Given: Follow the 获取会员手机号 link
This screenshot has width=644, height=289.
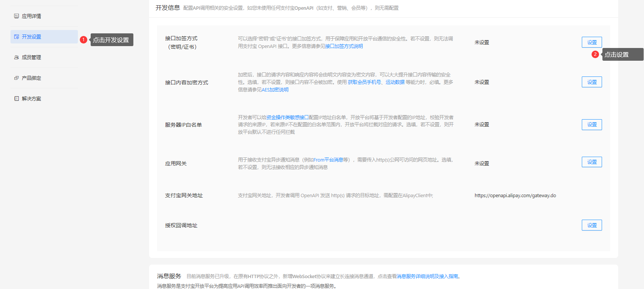Looking at the screenshot, I should pos(364,82).
